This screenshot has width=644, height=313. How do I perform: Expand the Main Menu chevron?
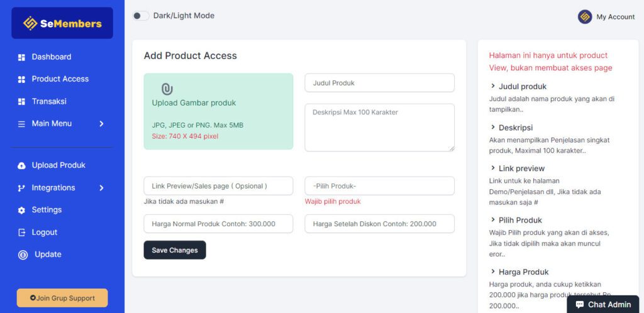click(x=101, y=124)
